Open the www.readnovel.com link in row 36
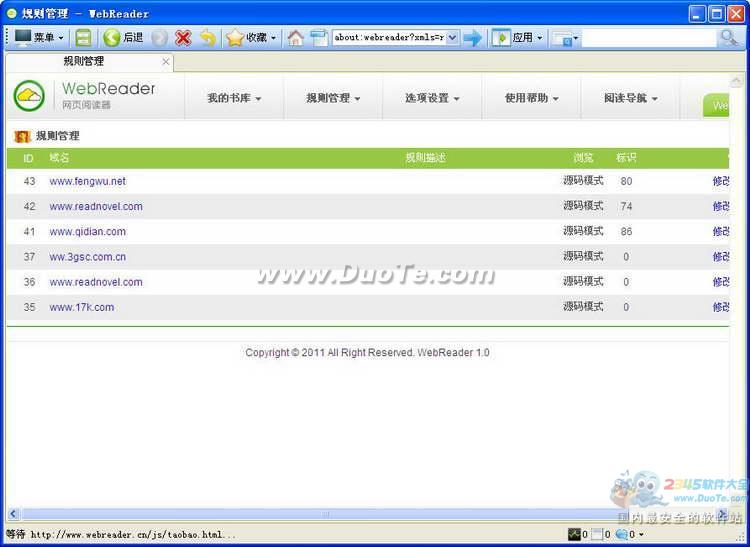 [x=96, y=282]
